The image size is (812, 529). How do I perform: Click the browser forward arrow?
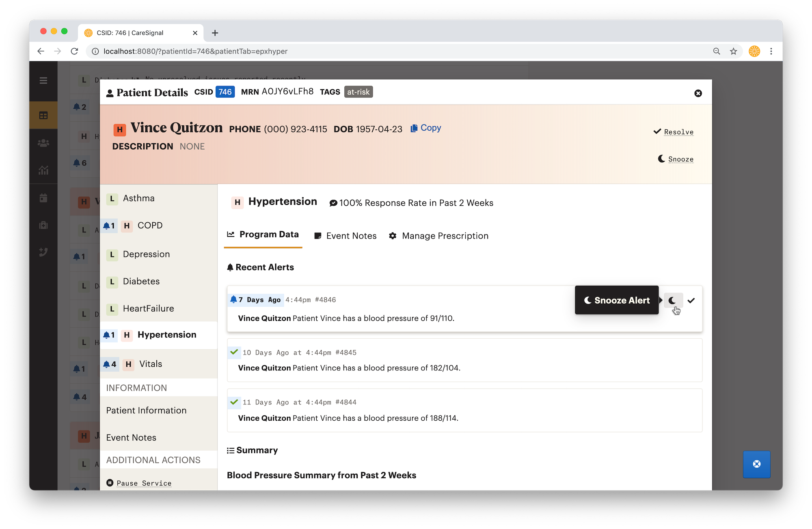[58, 51]
